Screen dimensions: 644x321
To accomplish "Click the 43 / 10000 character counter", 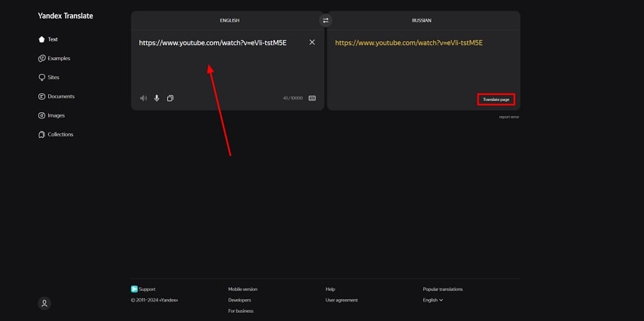I will click(x=293, y=98).
